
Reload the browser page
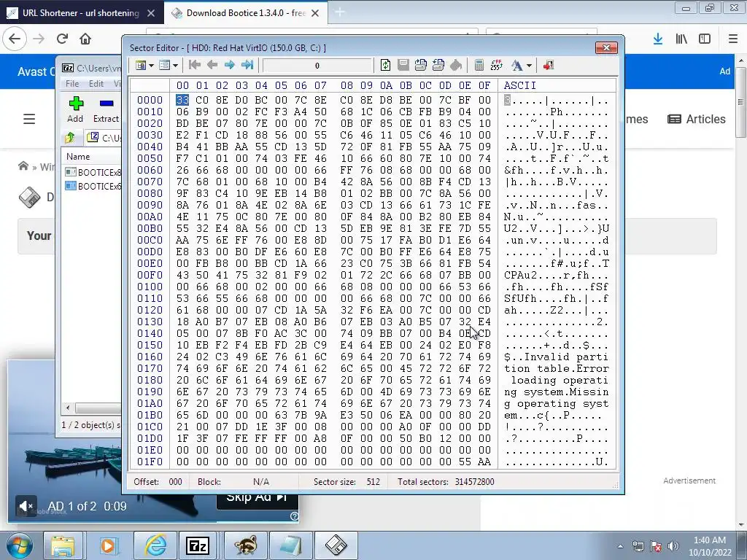(62, 39)
